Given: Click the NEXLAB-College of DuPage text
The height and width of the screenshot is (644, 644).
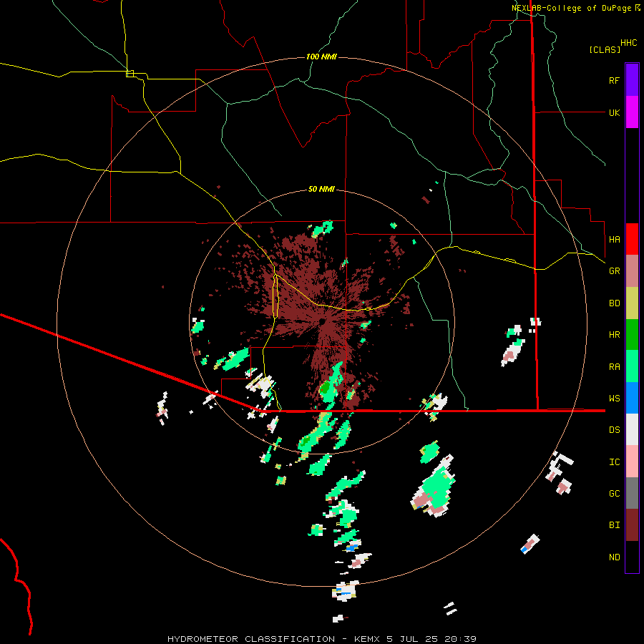Looking at the screenshot, I should (x=571, y=8).
